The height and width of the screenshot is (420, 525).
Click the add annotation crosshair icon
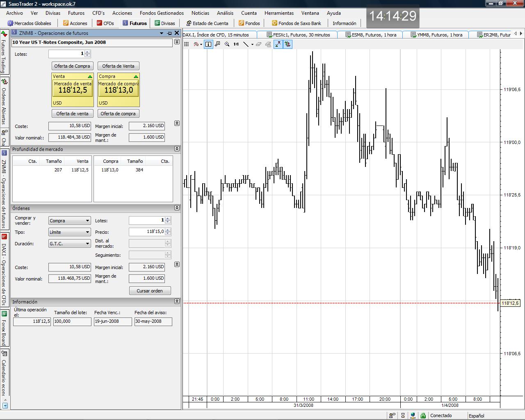(217, 44)
